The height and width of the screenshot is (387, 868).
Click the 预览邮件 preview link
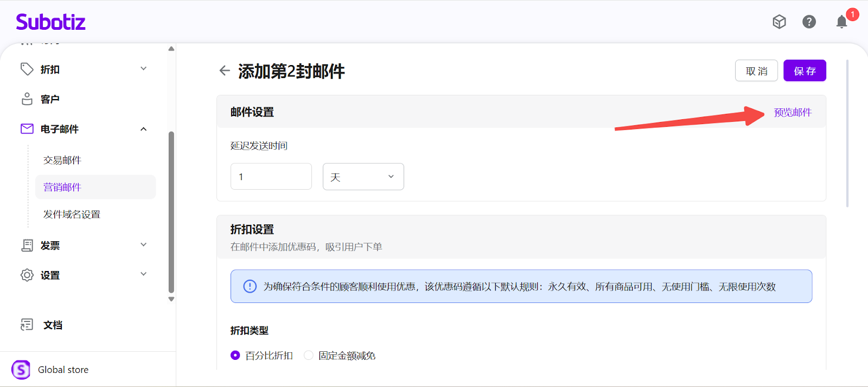coord(792,112)
